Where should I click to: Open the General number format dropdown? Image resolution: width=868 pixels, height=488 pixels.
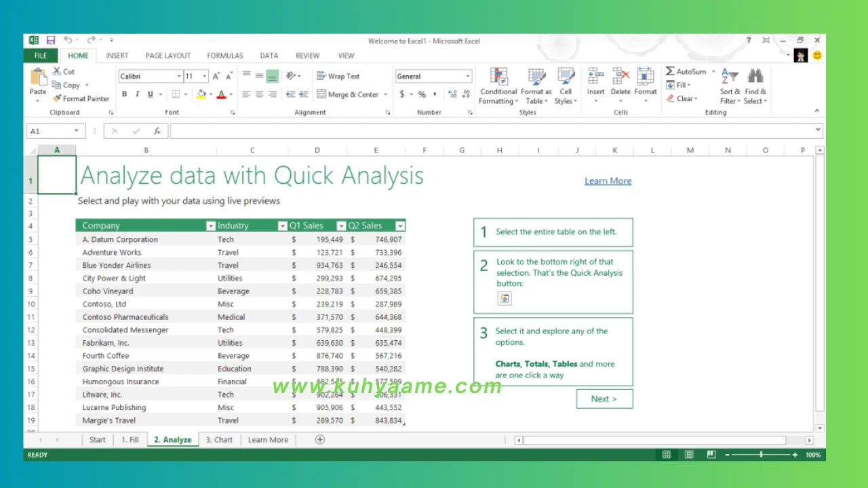pyautogui.click(x=468, y=77)
